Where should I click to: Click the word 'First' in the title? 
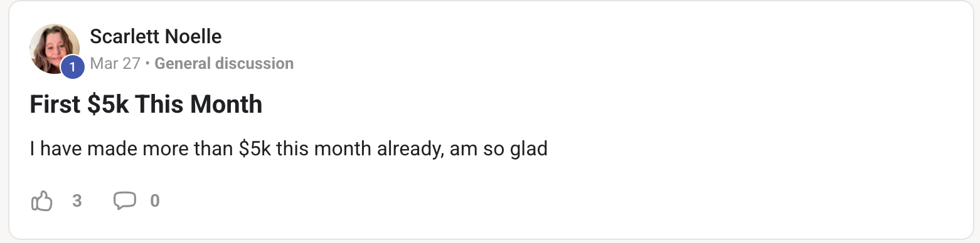(56, 104)
